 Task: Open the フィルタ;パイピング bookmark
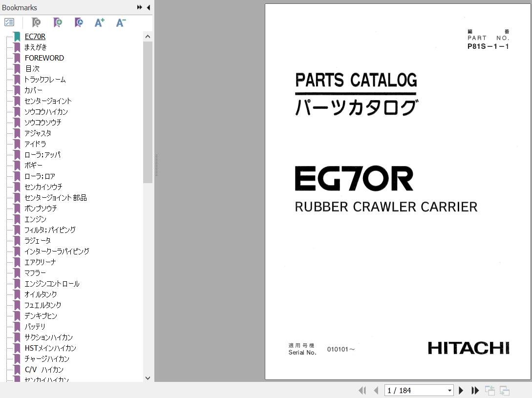[x=50, y=230]
